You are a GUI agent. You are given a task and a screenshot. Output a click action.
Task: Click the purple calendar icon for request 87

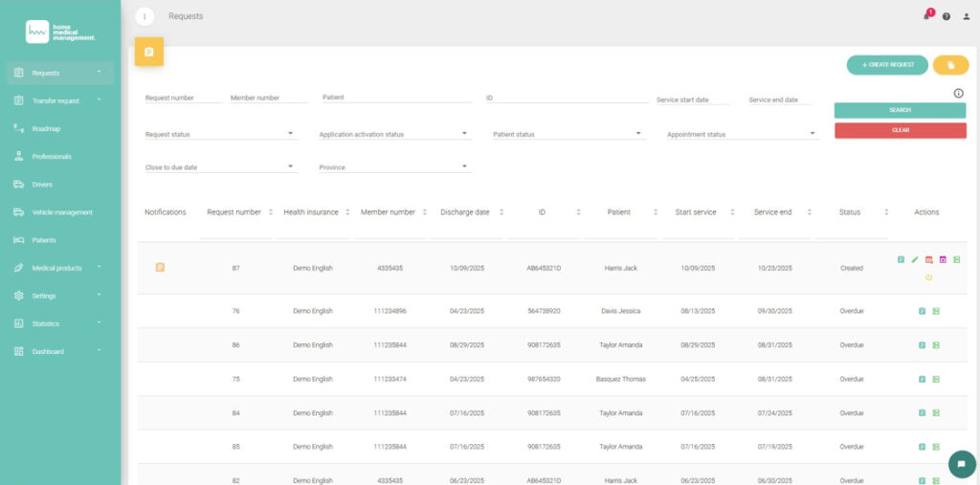coord(942,259)
